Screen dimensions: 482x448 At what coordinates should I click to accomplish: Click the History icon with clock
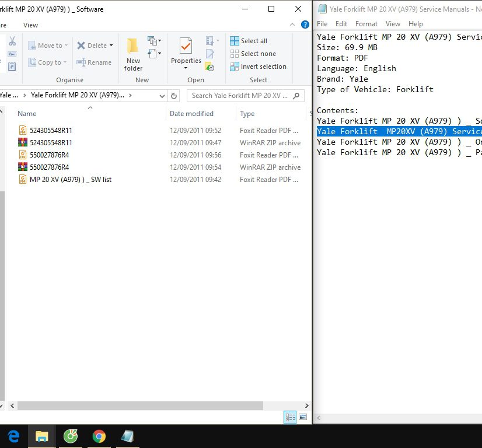pos(210,66)
